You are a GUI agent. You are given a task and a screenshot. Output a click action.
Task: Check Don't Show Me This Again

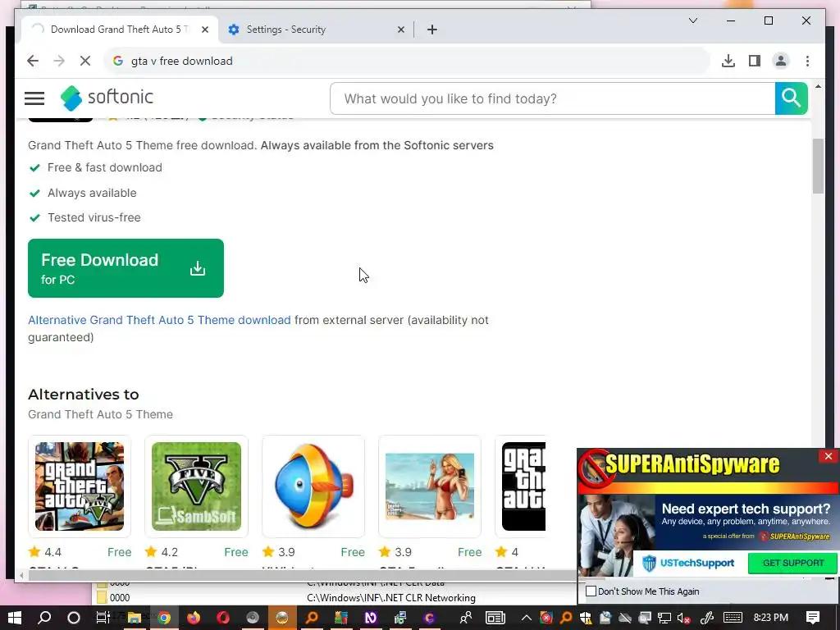point(591,591)
